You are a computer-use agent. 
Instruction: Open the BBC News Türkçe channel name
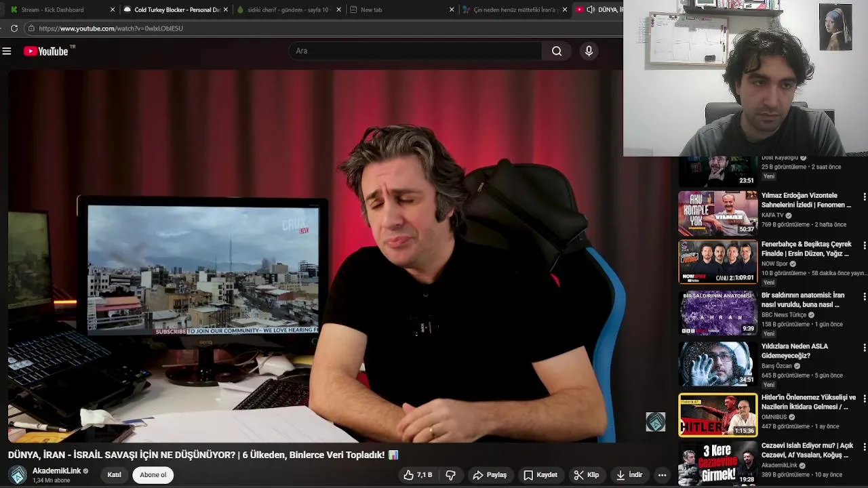pyautogui.click(x=784, y=314)
